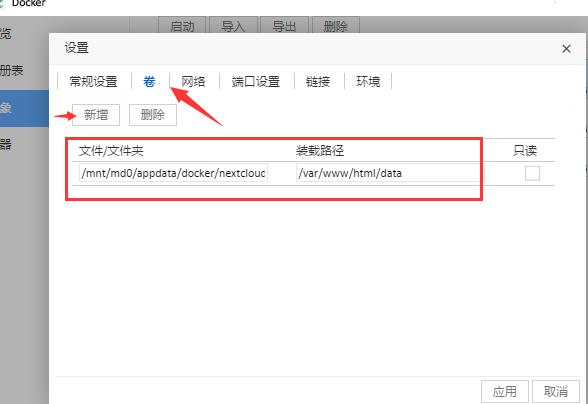Click the 导出 toolbar button
Screen dimensions: 588x404
[x=284, y=26]
